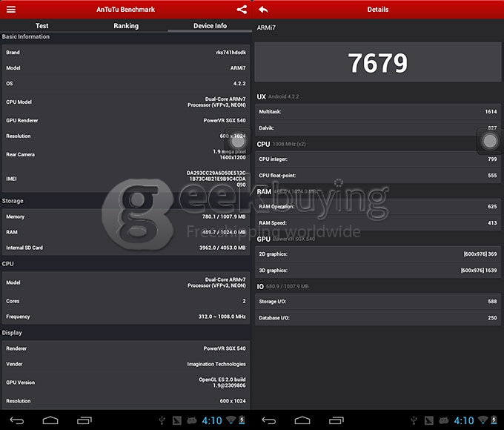Open the hamburger menu in AnTuTu Benchmark

pyautogui.click(x=10, y=10)
